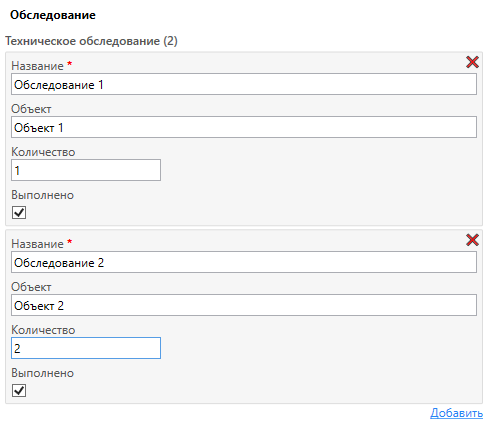Click the Количество label in second record
Screen dimensions: 488x429
click(43, 330)
